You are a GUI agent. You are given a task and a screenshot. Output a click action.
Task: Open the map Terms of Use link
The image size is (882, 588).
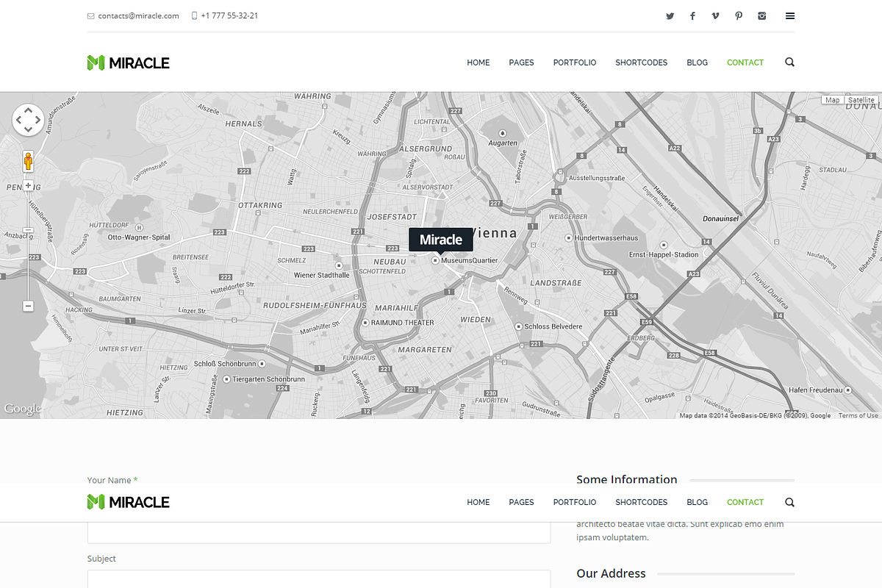858,415
